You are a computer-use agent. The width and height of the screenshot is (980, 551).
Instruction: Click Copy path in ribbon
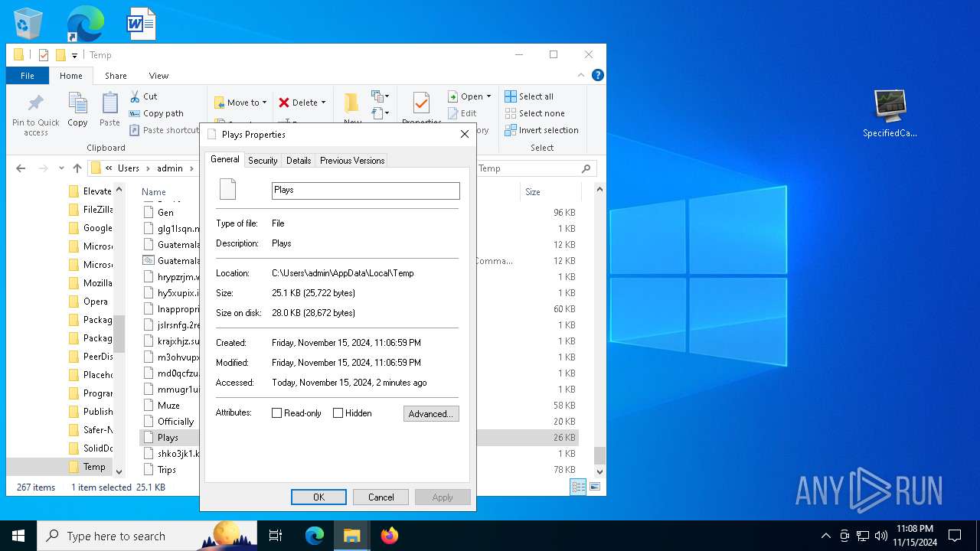click(156, 113)
